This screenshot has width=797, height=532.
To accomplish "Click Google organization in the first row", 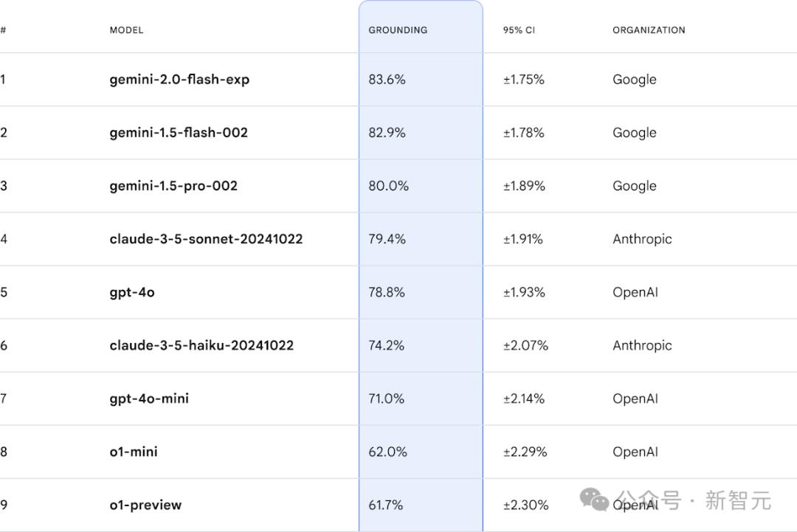I will (635, 79).
